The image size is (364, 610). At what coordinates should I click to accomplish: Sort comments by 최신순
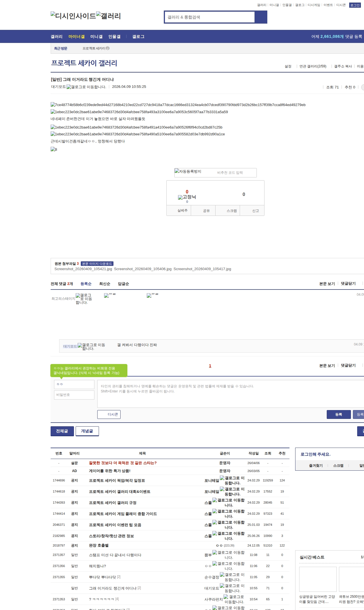pyautogui.click(x=105, y=284)
